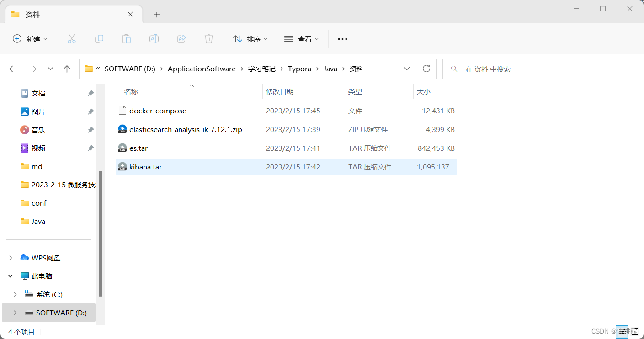Click the Delete trash icon
Viewport: 644px width, 339px height.
(209, 39)
